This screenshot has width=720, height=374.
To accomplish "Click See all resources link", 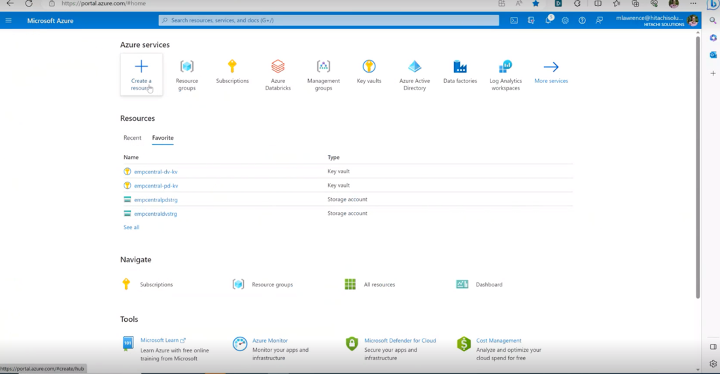I will [131, 227].
